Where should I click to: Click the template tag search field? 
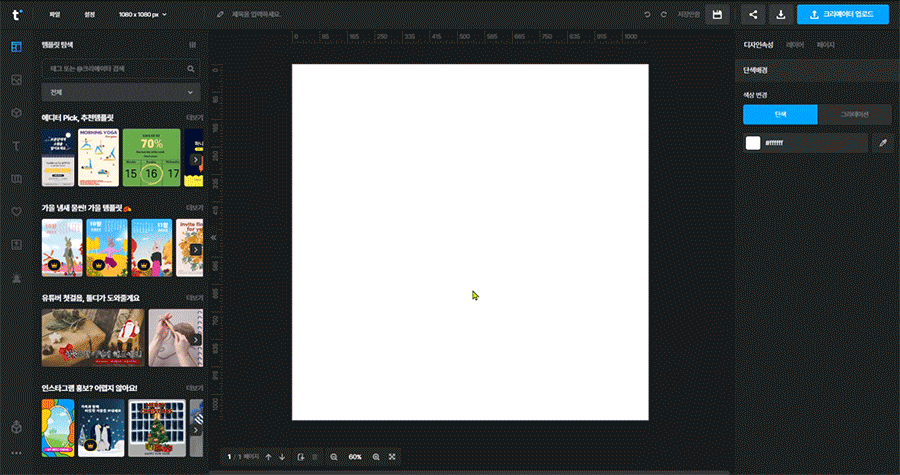(x=115, y=69)
